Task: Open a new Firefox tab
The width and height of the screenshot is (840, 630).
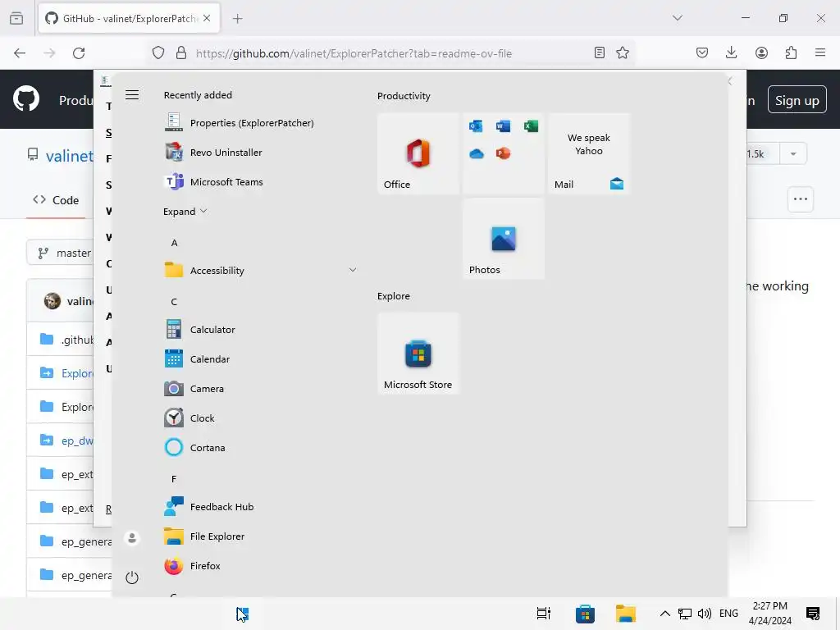Action: pos(237,19)
